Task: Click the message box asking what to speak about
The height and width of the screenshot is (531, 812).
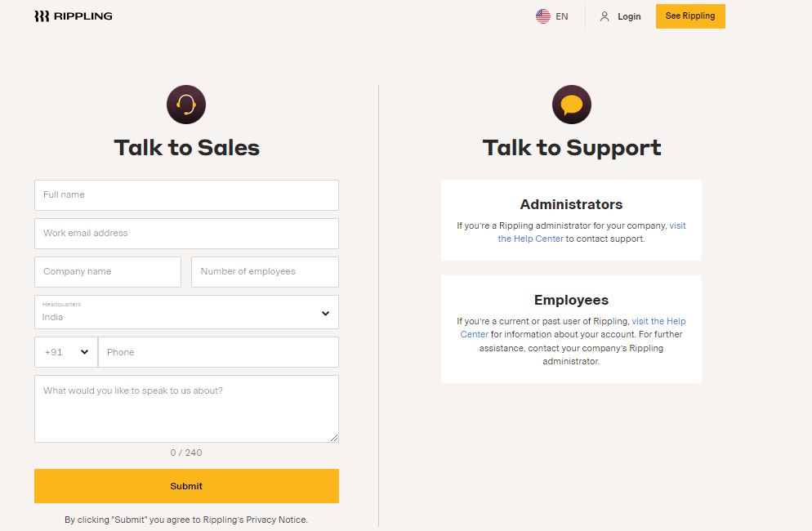Action: tap(186, 408)
